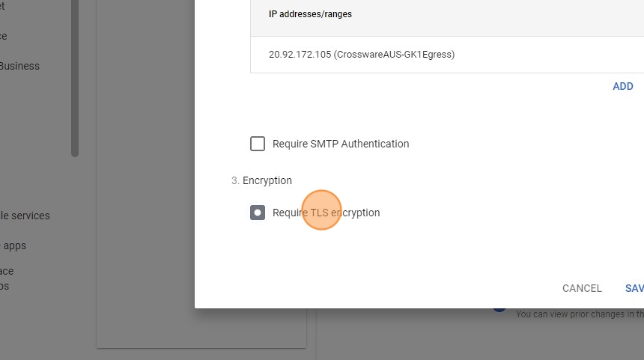Save the routing settings
This screenshot has height=360, width=644.
pyautogui.click(x=634, y=288)
